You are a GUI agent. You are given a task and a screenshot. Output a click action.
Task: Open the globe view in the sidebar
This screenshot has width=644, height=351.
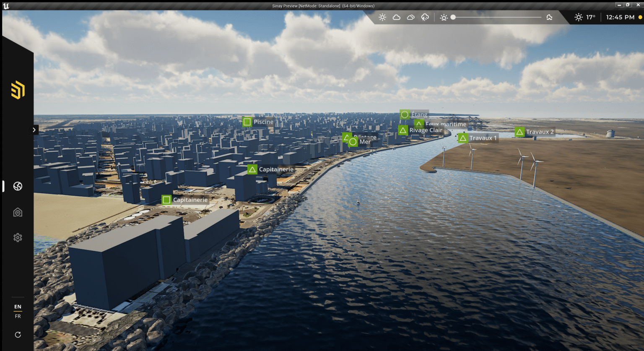point(18,186)
